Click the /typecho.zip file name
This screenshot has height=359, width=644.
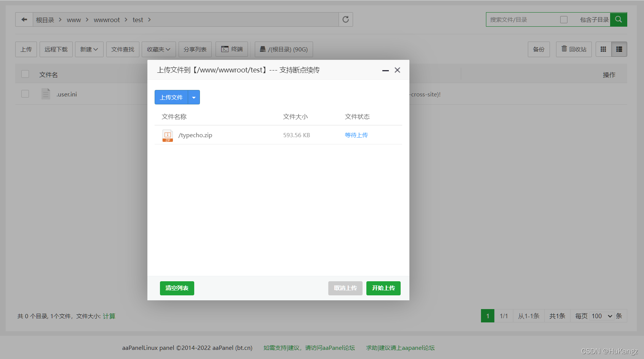(x=195, y=135)
